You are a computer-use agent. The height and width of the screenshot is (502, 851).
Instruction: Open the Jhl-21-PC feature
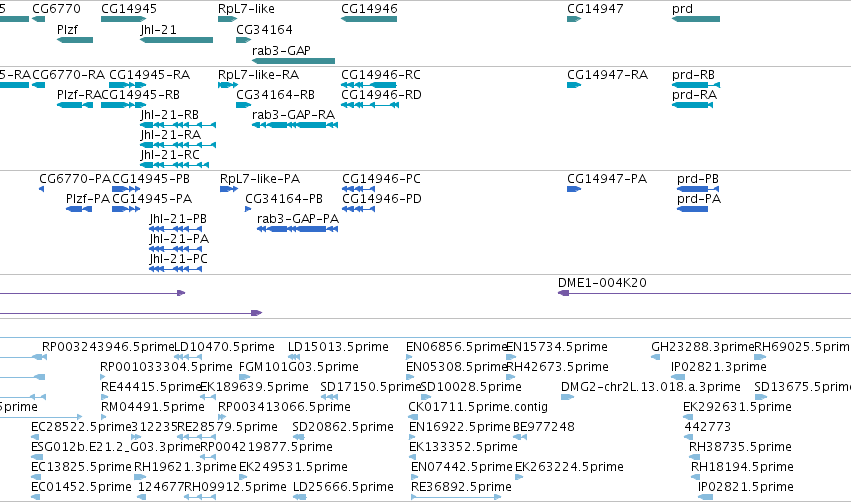(179, 258)
